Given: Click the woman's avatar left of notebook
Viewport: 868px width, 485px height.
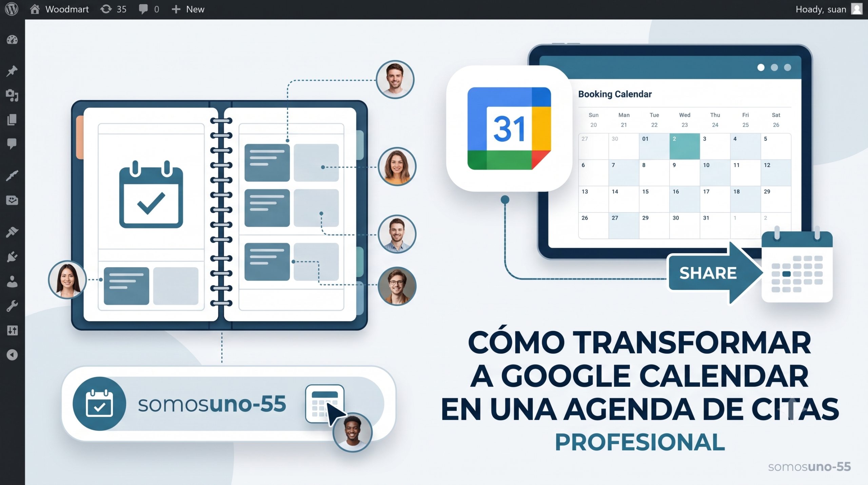Looking at the screenshot, I should pos(67,280).
